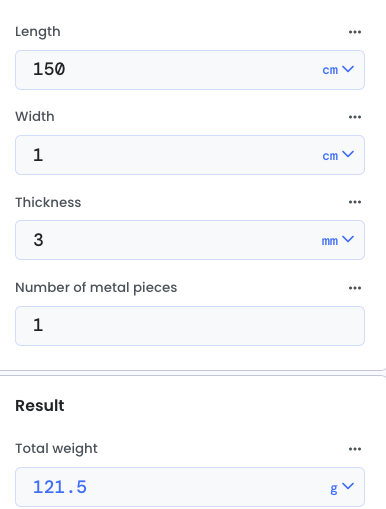
Task: Click the Total weight label
Action: (x=56, y=449)
